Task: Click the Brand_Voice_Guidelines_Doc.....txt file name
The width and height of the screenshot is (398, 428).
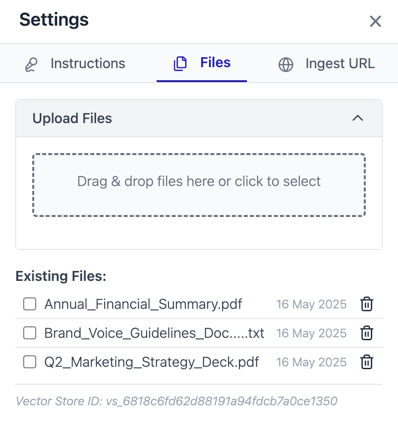Action: click(154, 333)
